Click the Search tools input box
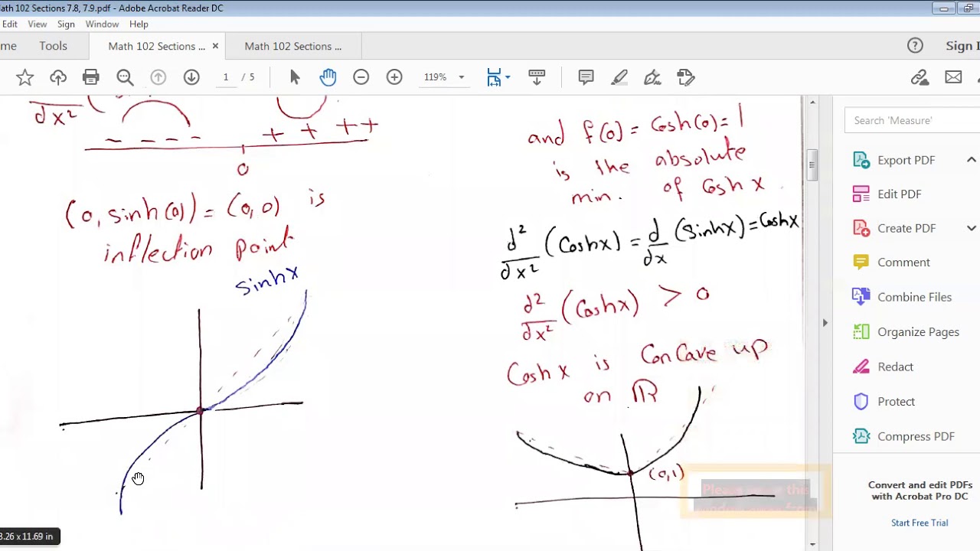This screenshot has width=980, height=551. [912, 120]
